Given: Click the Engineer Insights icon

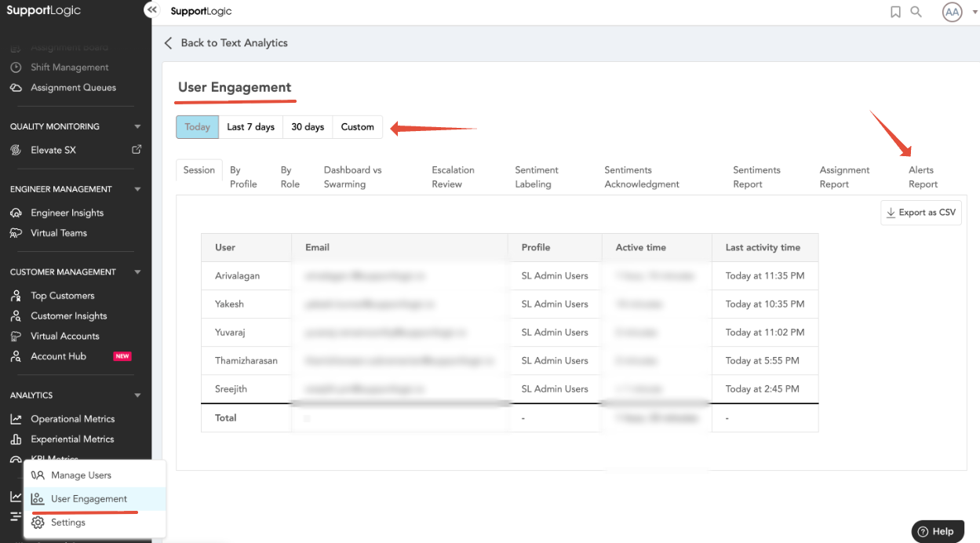Looking at the screenshot, I should [16, 213].
